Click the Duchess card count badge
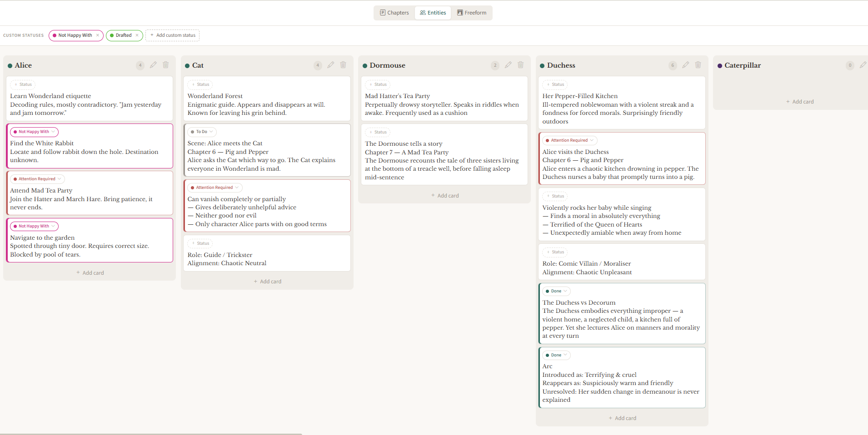Image resolution: width=868 pixels, height=435 pixels. click(673, 65)
